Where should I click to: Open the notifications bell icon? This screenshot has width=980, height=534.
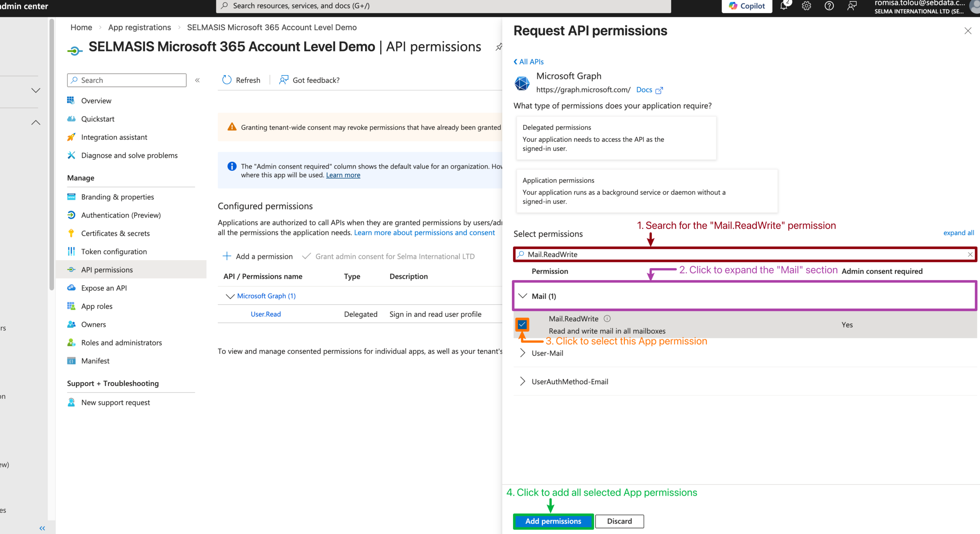click(784, 6)
